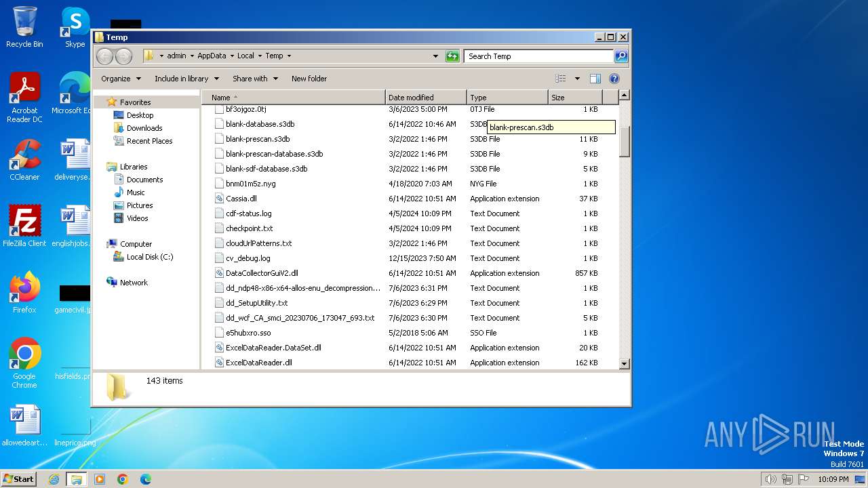This screenshot has width=868, height=488.
Task: Select Local Disk (C:) in navigation pane
Action: pos(149,257)
